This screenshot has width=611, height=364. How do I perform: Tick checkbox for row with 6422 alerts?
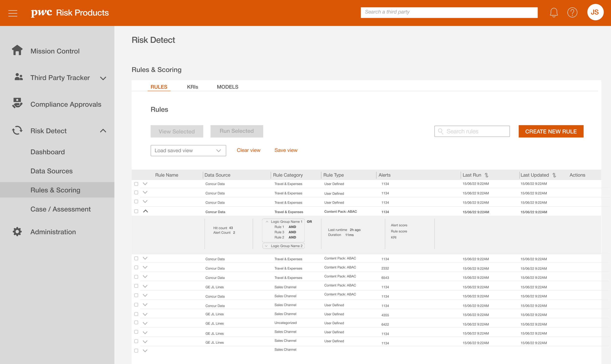tap(136, 322)
